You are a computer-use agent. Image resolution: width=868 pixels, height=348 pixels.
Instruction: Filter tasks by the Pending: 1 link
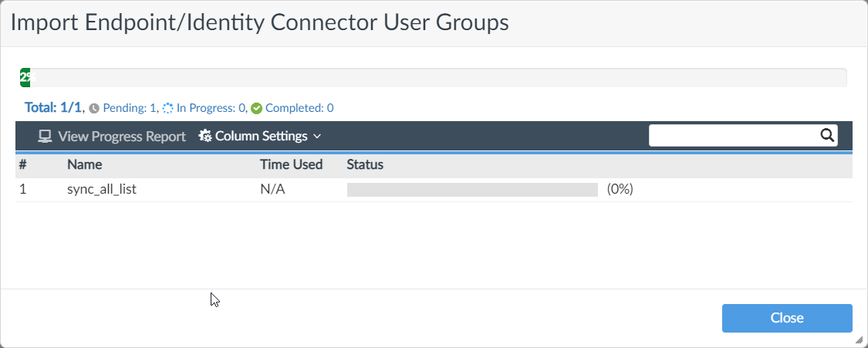(130, 109)
